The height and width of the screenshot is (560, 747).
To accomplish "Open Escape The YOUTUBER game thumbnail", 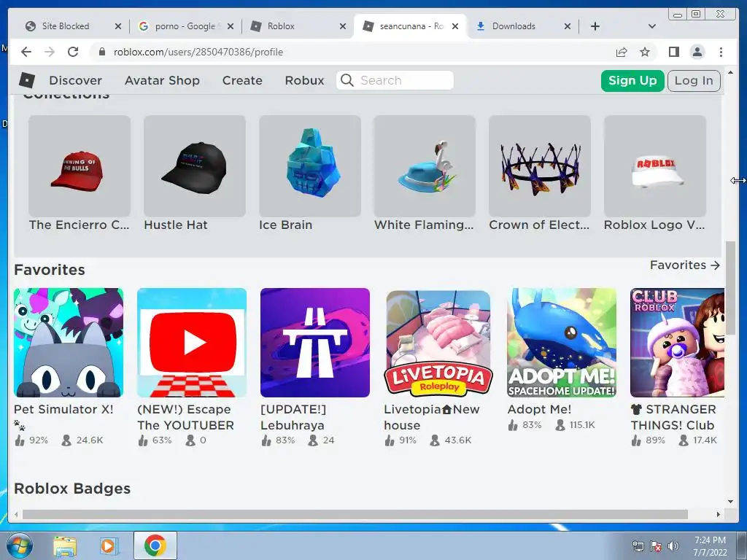I will (192, 343).
